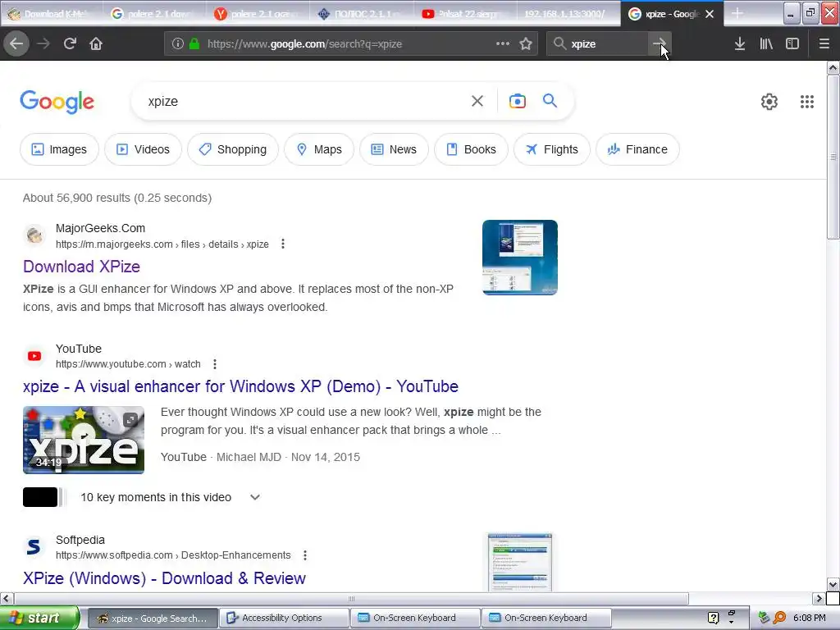The image size is (840, 630).
Task: Open XPize (Windows) Download & Review link
Action: (x=164, y=578)
